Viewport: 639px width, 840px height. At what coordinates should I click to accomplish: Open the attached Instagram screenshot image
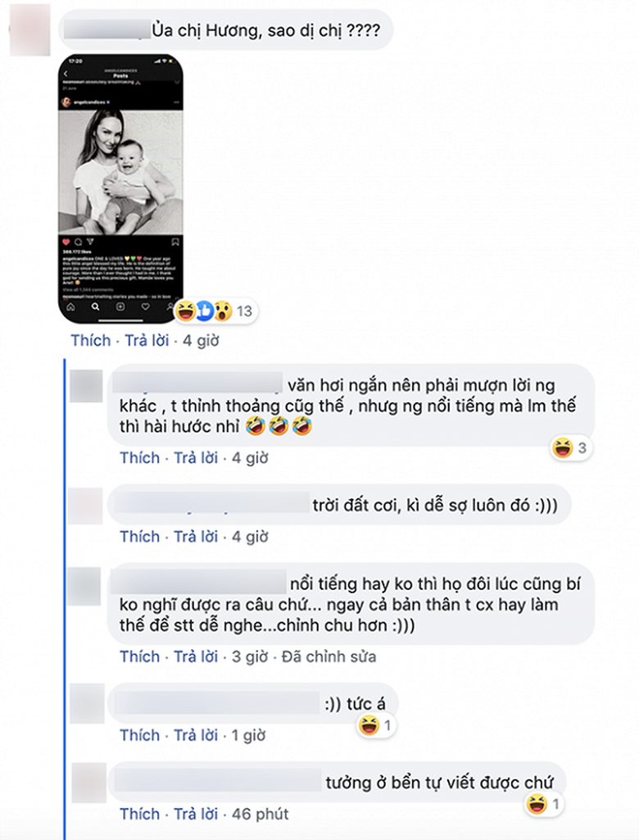click(120, 188)
